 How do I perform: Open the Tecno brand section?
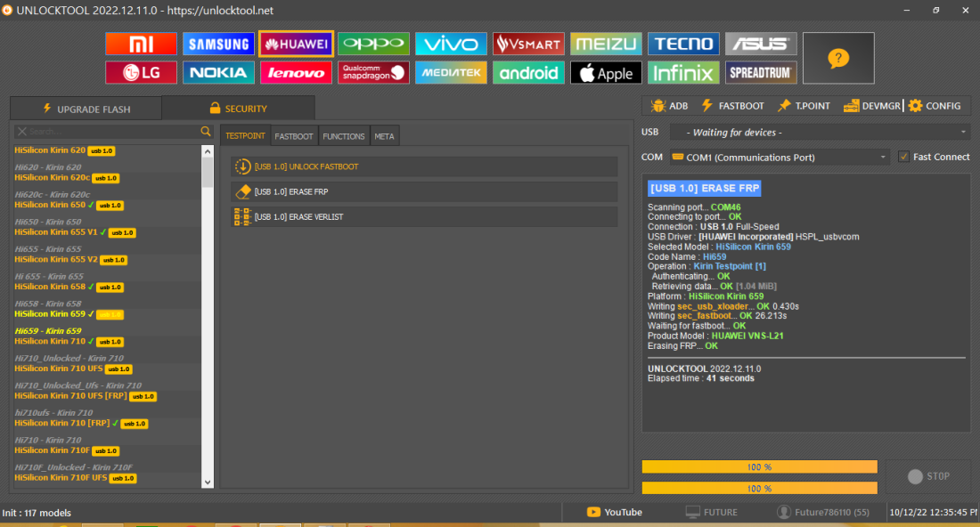[683, 44]
